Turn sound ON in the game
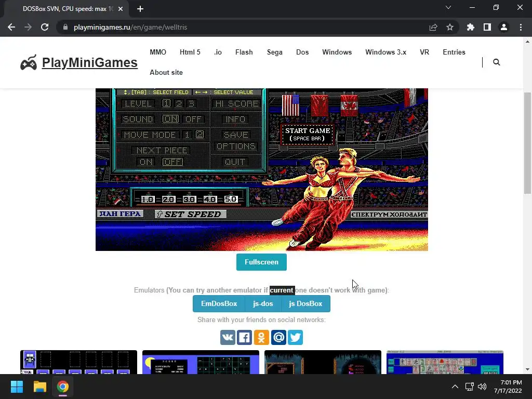The height and width of the screenshot is (399, 532). [x=170, y=119]
